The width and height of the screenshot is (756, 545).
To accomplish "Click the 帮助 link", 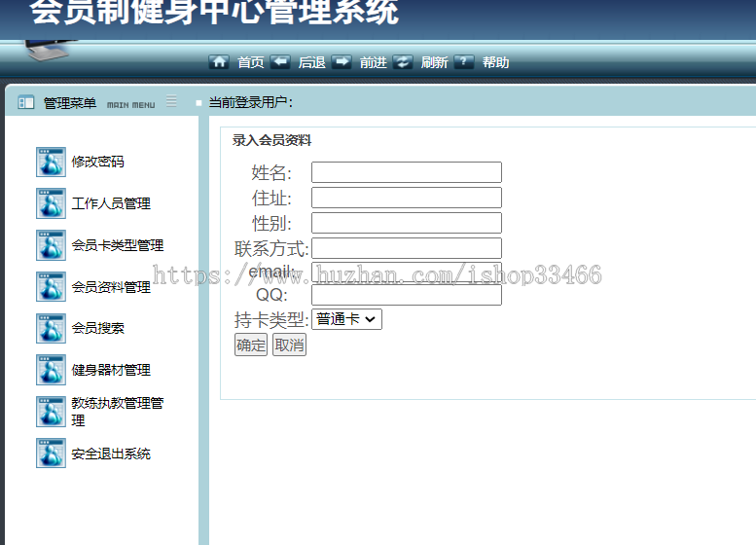I will click(x=495, y=62).
